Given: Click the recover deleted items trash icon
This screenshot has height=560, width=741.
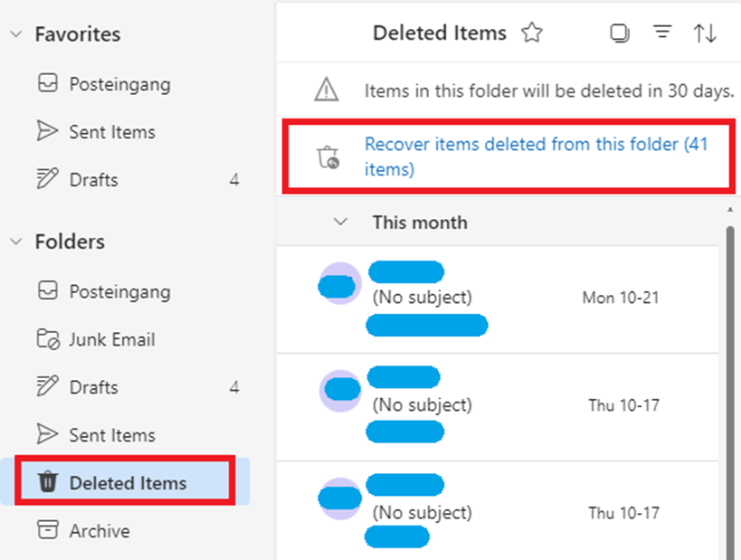Looking at the screenshot, I should click(x=326, y=154).
